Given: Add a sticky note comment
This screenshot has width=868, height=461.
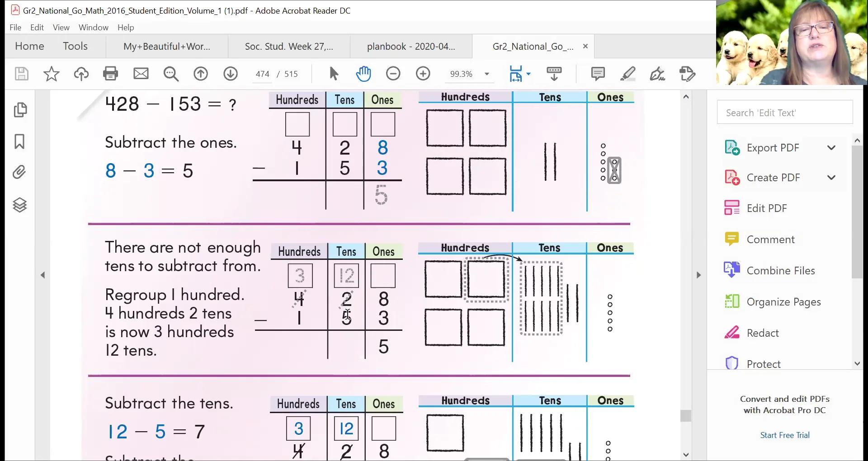Looking at the screenshot, I should pos(598,74).
